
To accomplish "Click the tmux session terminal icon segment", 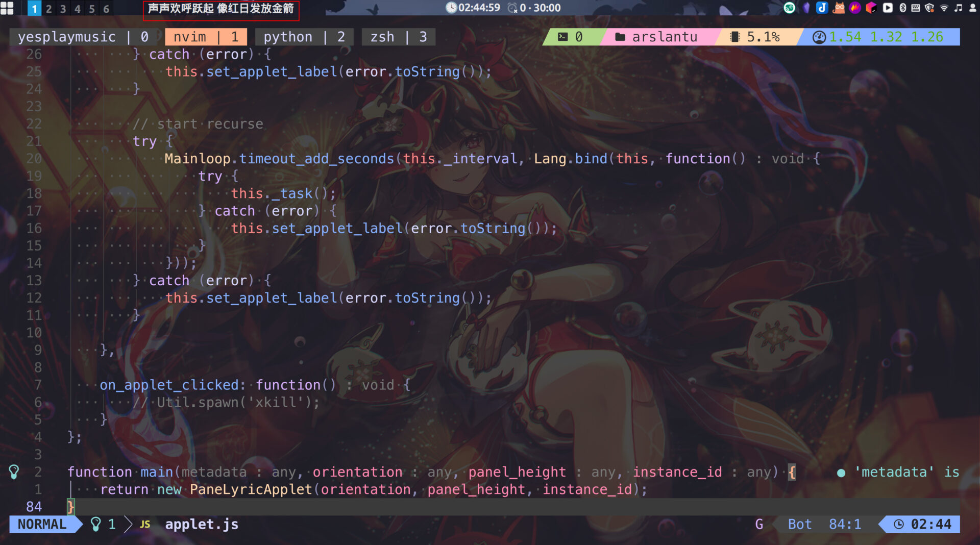I will coord(571,37).
